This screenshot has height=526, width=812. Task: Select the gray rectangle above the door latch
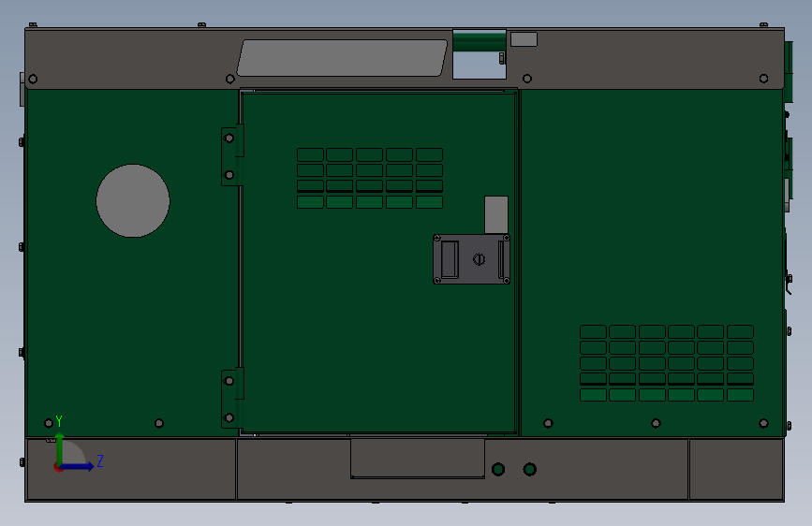coord(496,215)
